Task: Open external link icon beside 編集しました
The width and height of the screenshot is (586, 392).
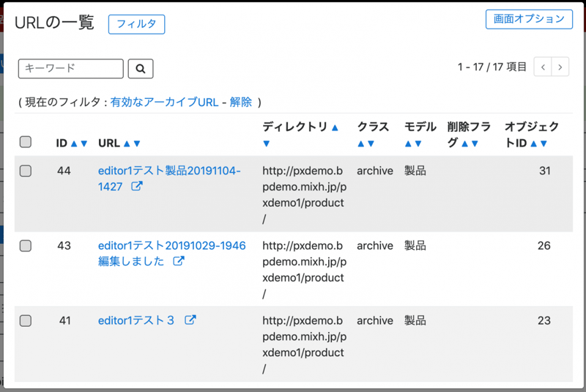Action: [x=178, y=262]
